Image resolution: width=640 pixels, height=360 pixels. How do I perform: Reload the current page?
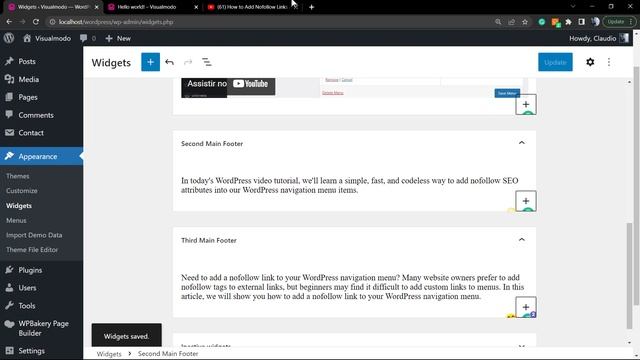point(36,22)
